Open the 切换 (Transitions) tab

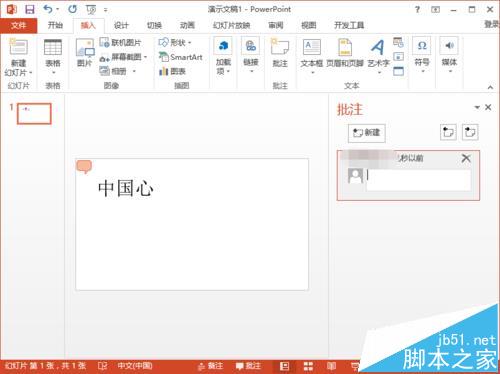(x=154, y=25)
